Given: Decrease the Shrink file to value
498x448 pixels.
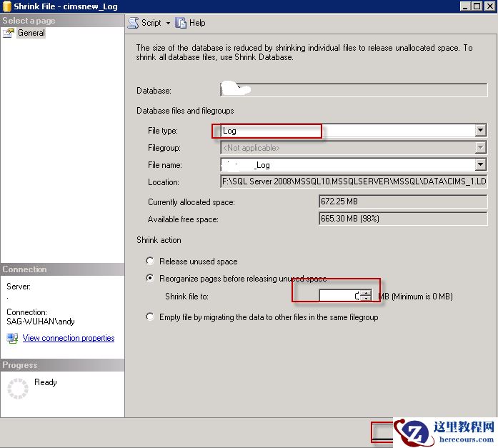Looking at the screenshot, I should tap(367, 298).
